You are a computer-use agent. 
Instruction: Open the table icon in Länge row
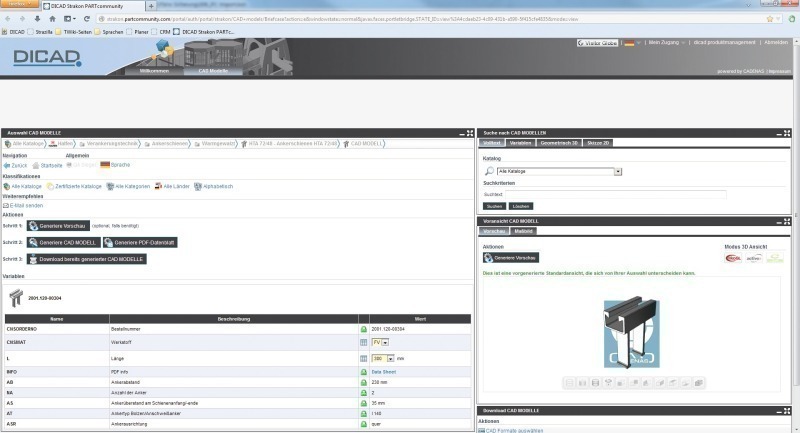(364, 359)
